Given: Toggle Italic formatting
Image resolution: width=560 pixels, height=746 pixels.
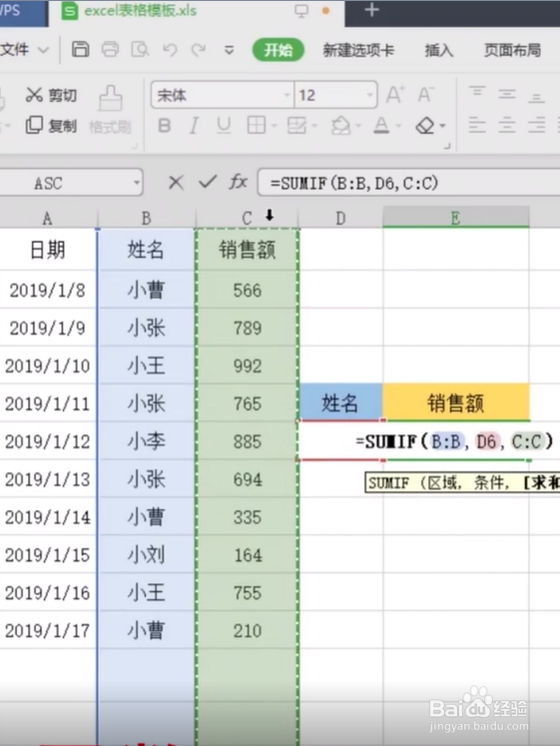Looking at the screenshot, I should (x=194, y=126).
